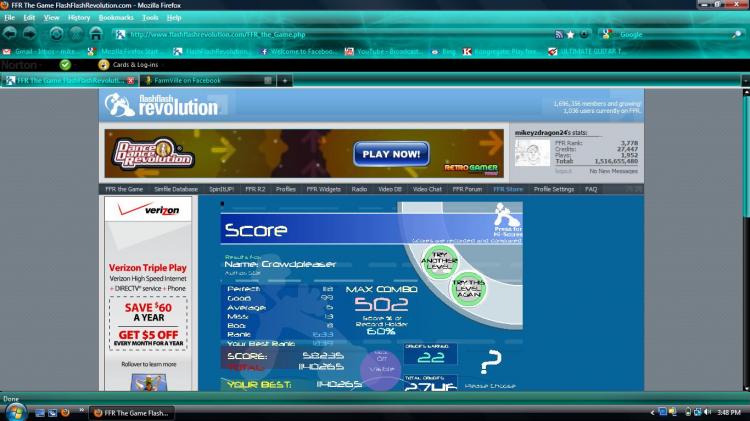Open the Tools menu

click(x=150, y=18)
